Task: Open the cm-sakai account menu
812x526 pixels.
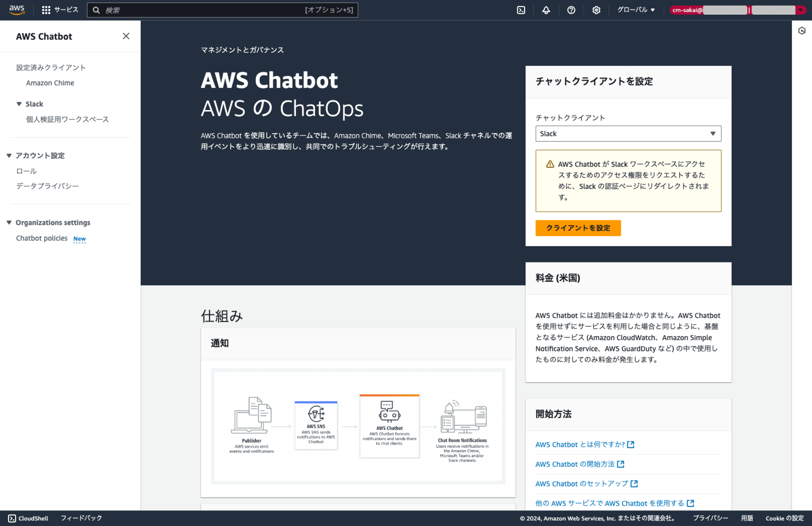Action: pos(737,10)
